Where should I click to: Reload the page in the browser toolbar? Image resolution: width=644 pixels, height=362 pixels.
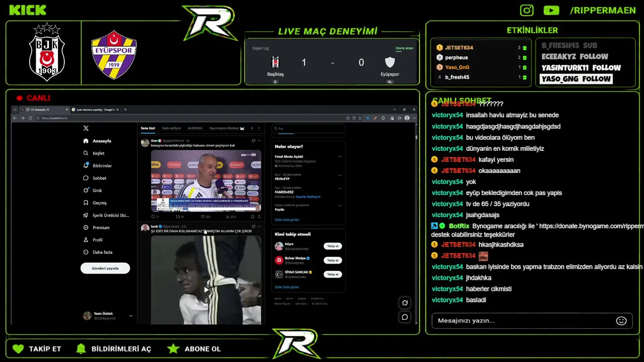point(30,118)
